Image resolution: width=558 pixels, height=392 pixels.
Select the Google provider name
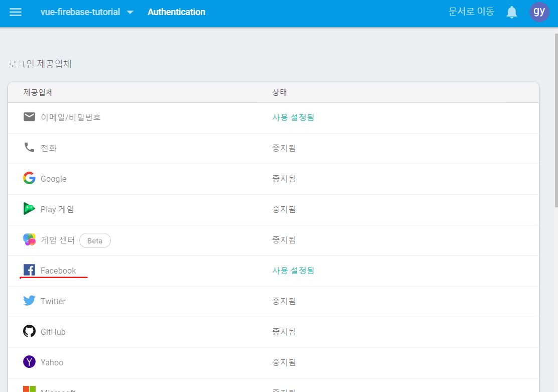(53, 179)
